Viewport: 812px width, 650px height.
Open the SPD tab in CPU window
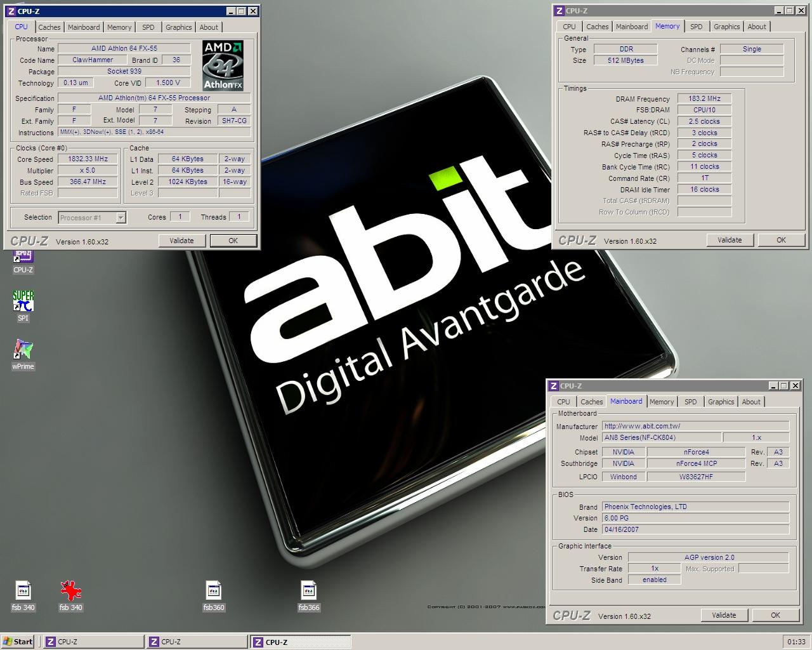[x=148, y=27]
